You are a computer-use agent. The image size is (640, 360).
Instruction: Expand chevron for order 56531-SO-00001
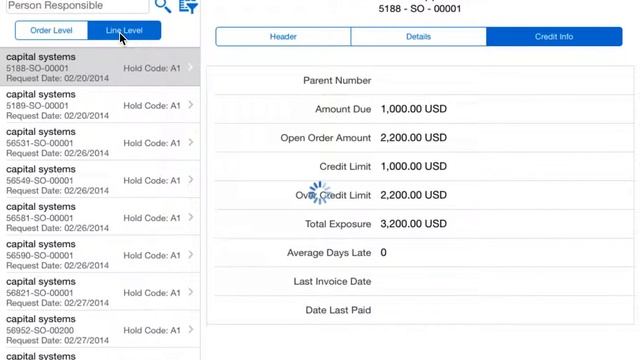[191, 142]
